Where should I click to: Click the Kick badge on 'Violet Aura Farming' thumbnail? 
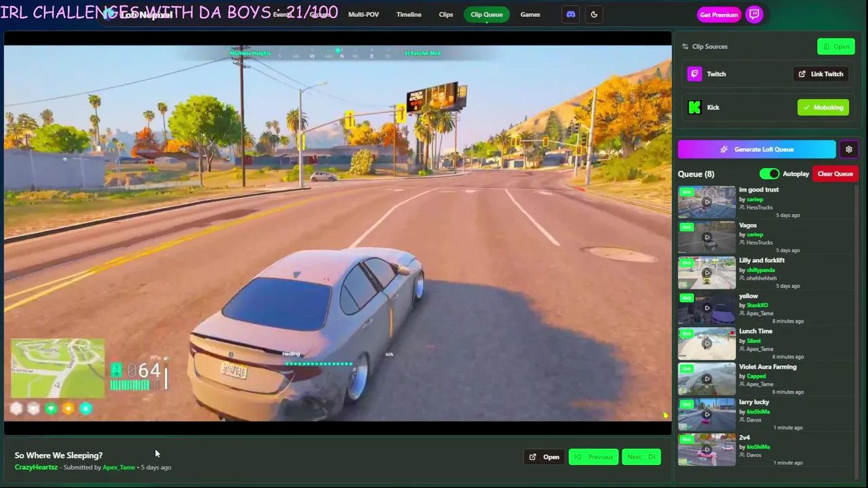(x=687, y=369)
